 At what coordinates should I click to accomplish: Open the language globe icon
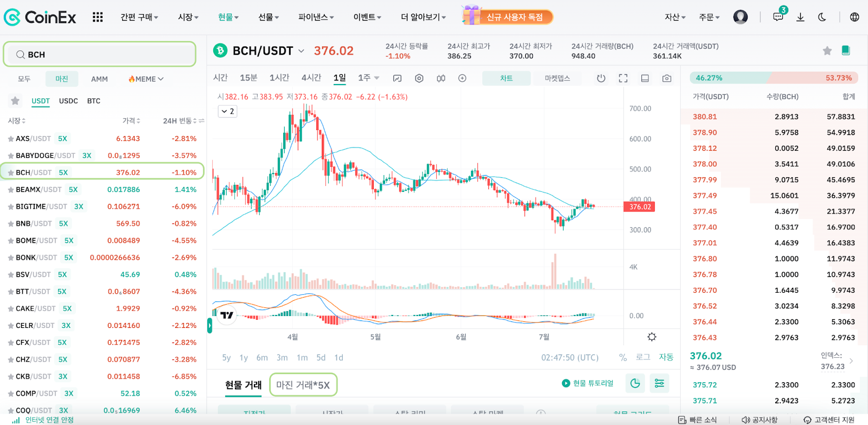click(854, 17)
